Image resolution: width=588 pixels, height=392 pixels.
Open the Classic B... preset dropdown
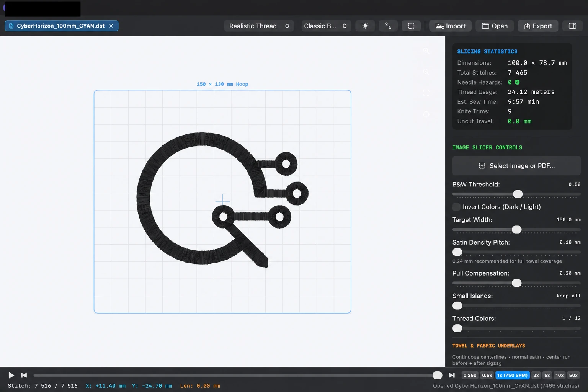(x=326, y=26)
